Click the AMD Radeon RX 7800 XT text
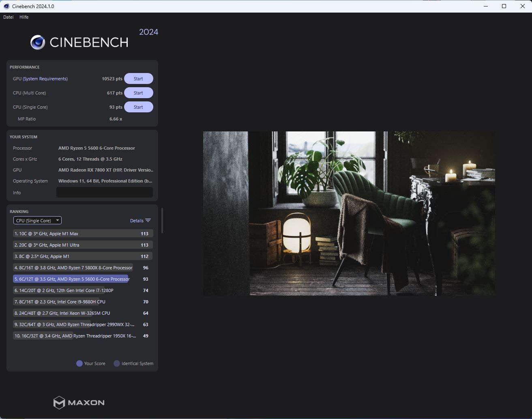The width and height of the screenshot is (532, 419). click(106, 170)
